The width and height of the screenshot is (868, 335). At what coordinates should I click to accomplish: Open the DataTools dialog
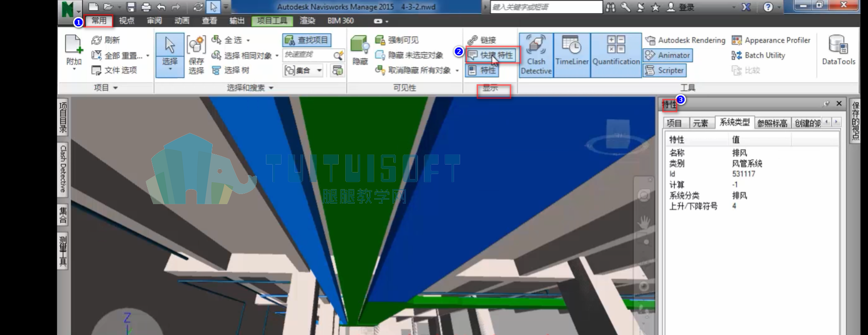(838, 50)
